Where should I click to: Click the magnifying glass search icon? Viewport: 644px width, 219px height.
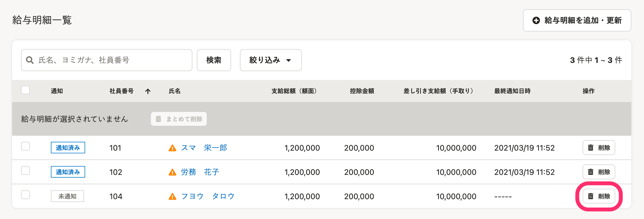pyautogui.click(x=30, y=60)
